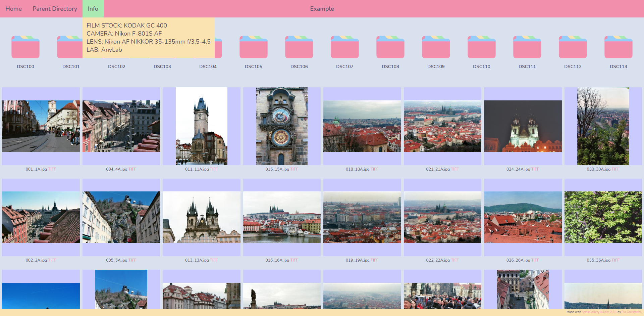View the astronomical clock photo 015_15A.jpg
Viewport: 644px width, 316px height.
tap(282, 126)
